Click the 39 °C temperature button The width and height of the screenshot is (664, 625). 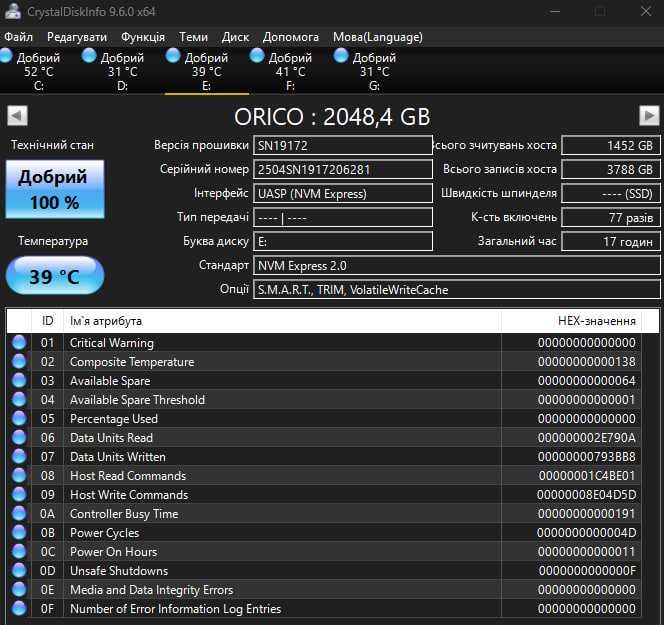tap(55, 276)
